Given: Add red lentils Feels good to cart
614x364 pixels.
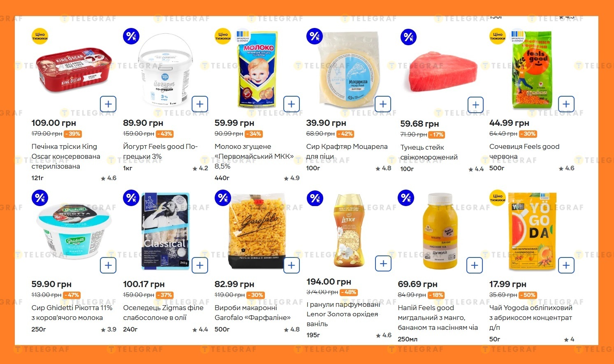Looking at the screenshot, I should (566, 104).
